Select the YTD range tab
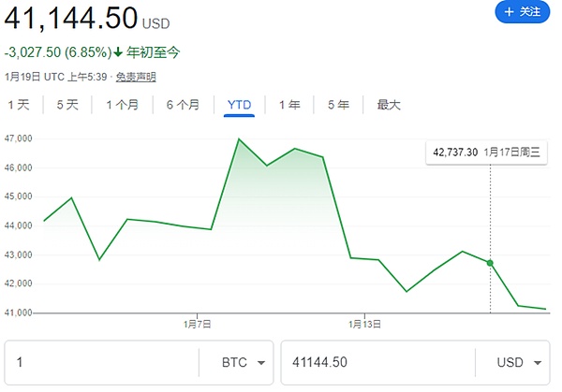The width and height of the screenshot is (562, 392). (240, 105)
